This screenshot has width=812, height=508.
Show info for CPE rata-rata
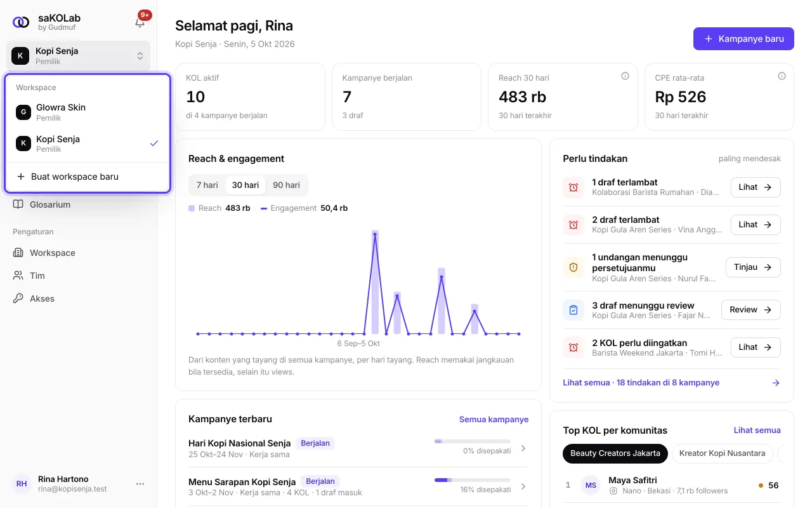click(x=782, y=76)
